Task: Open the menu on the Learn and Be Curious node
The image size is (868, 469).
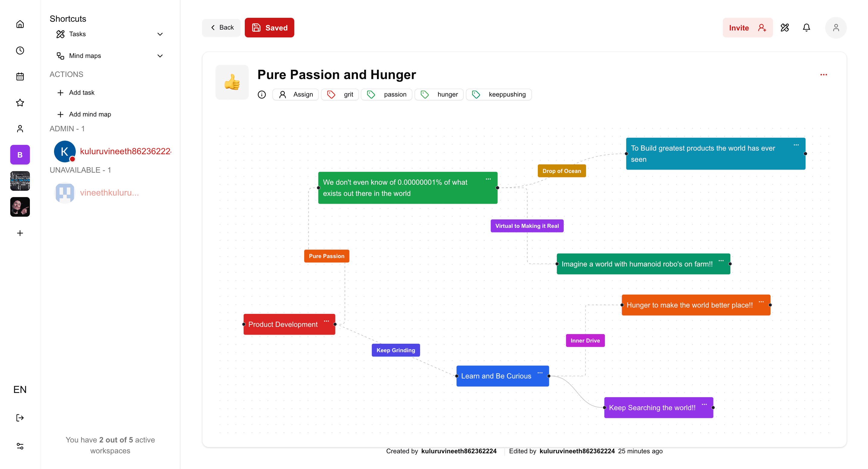Action: pos(540,373)
